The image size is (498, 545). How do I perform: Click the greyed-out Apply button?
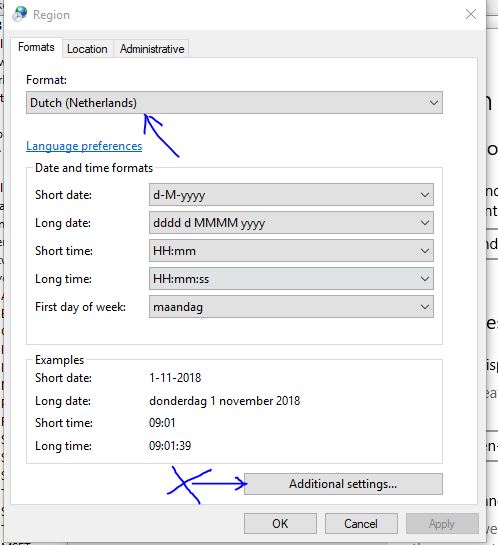pos(442,523)
